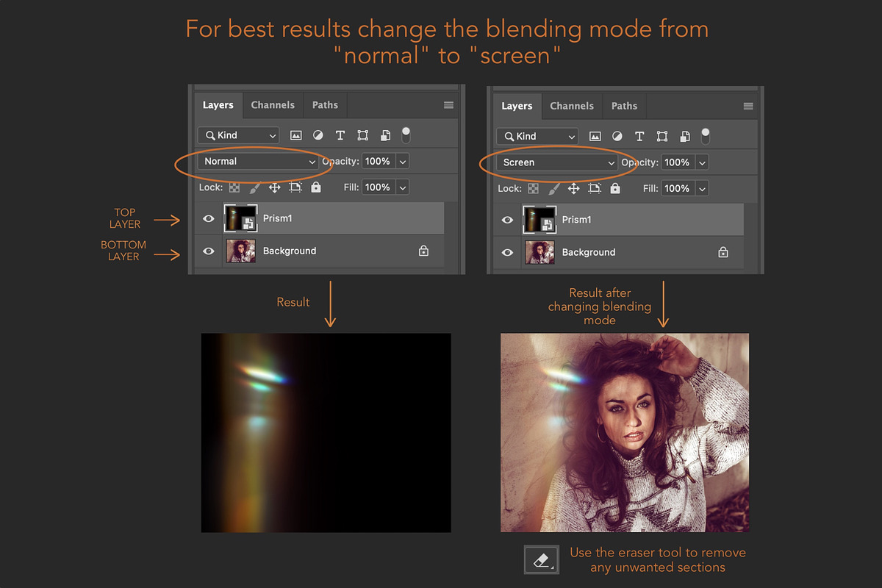
Task: Toggle layer filtering switch in right panel
Action: pyautogui.click(x=706, y=135)
